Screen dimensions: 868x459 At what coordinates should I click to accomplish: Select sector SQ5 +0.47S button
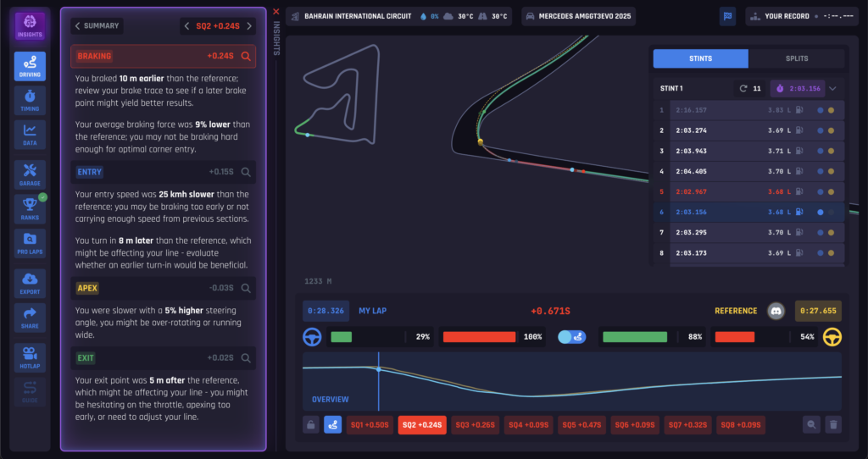[581, 425]
